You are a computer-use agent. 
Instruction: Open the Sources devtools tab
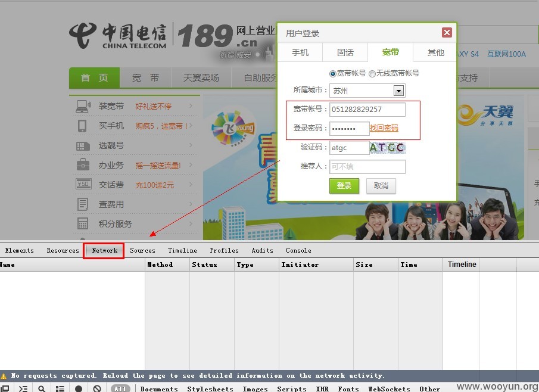pyautogui.click(x=142, y=250)
